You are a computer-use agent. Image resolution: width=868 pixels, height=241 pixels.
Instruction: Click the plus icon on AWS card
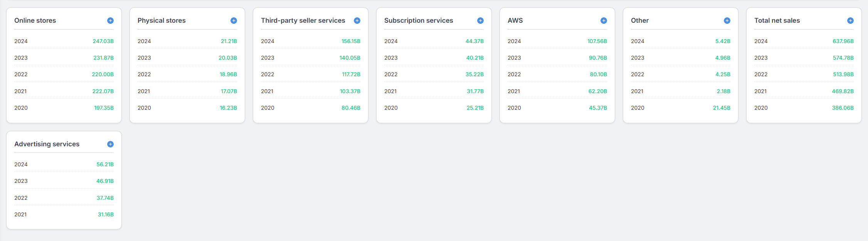pos(604,20)
